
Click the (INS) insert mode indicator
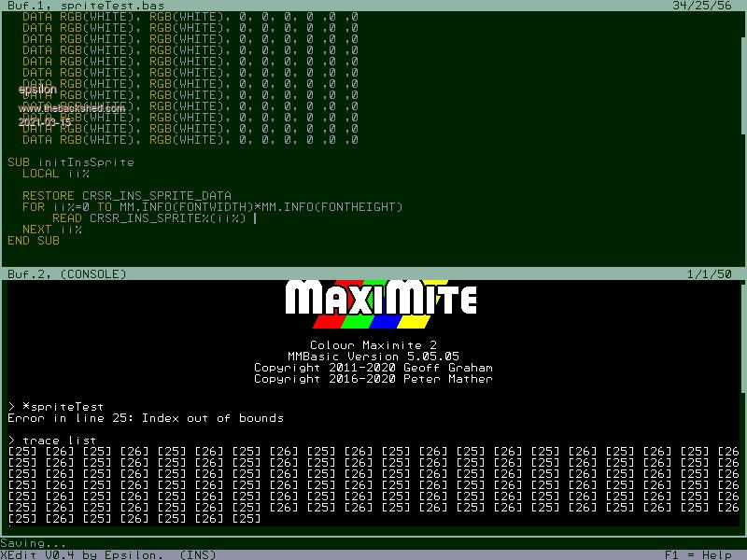[x=198, y=554]
